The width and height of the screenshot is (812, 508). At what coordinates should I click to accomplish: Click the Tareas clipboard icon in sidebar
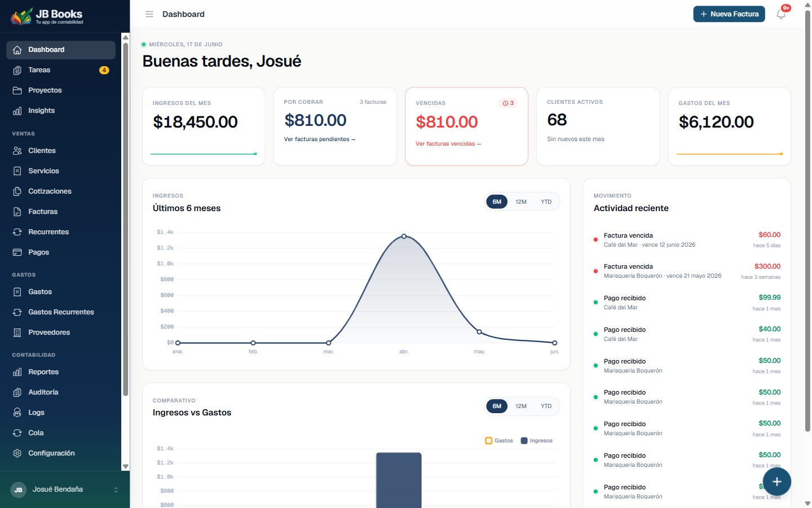(x=17, y=70)
